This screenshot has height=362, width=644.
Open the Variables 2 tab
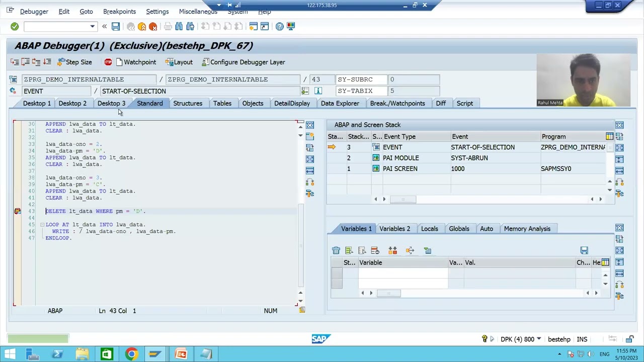(395, 229)
